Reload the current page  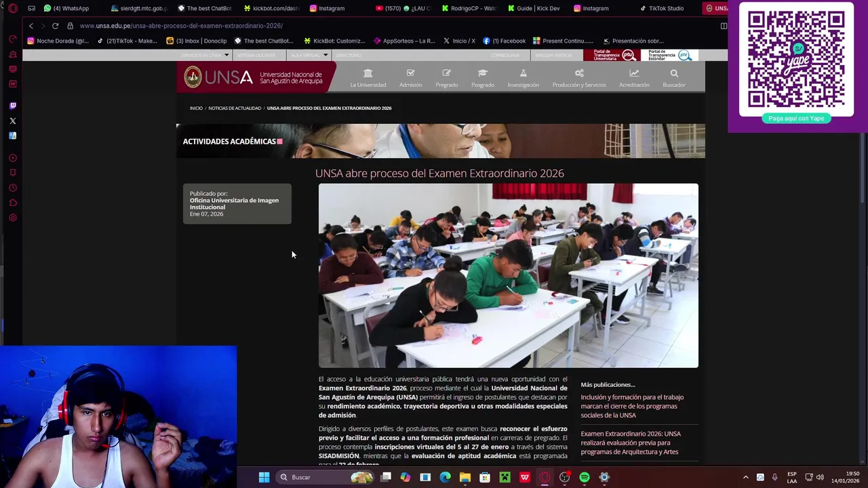(55, 26)
